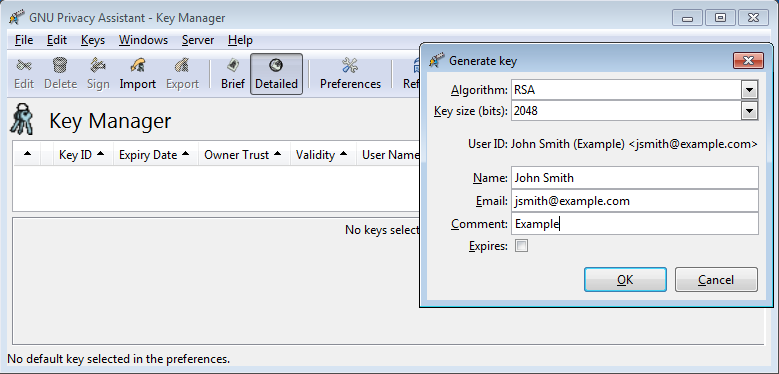
Task: Click the Delete trash can toolbar icon
Action: pyautogui.click(x=60, y=74)
